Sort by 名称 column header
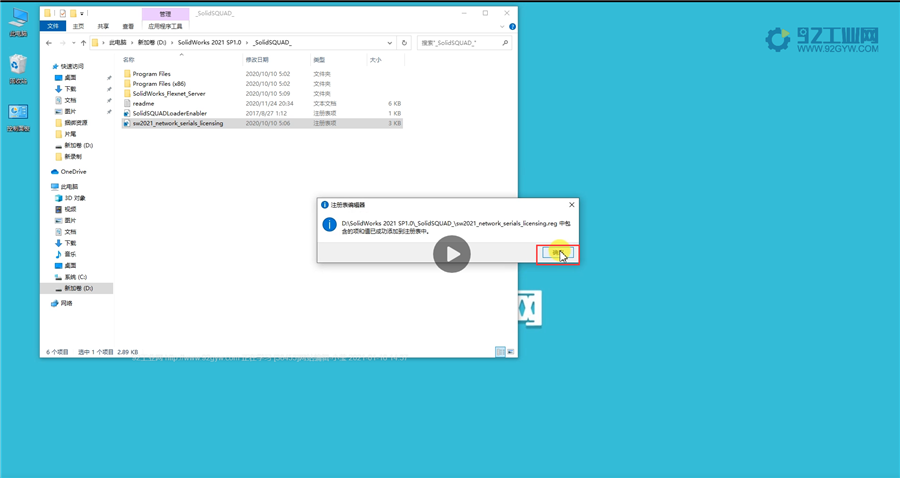The image size is (900, 478). click(x=129, y=60)
